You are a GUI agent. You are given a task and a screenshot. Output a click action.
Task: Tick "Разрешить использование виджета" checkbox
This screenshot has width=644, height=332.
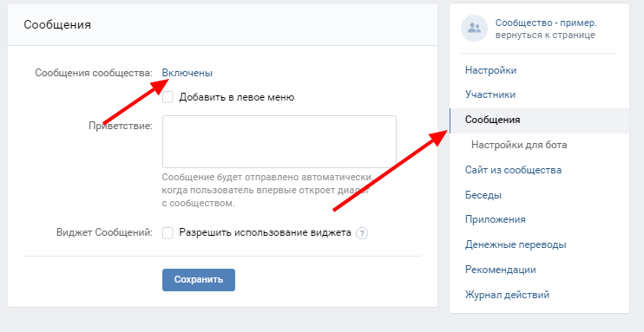point(168,233)
